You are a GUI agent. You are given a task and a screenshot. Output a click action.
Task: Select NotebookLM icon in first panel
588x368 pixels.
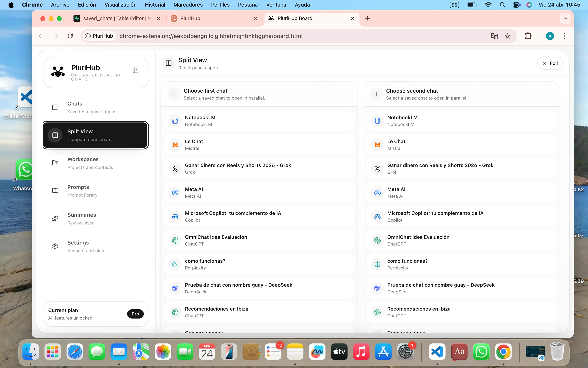tap(175, 121)
